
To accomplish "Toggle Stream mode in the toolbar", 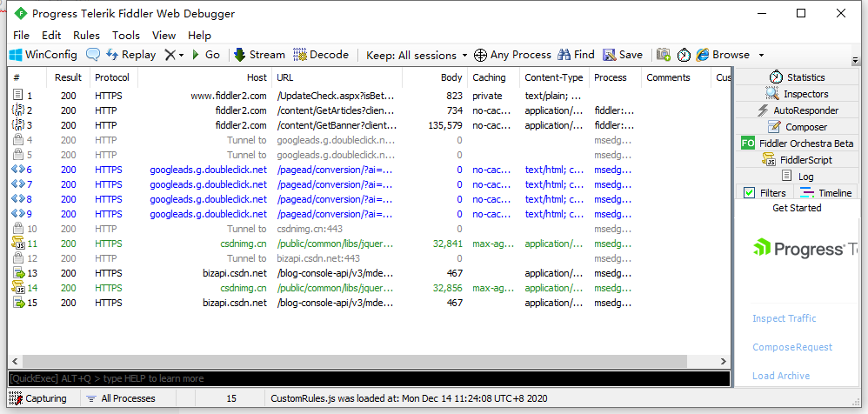I will click(x=259, y=55).
